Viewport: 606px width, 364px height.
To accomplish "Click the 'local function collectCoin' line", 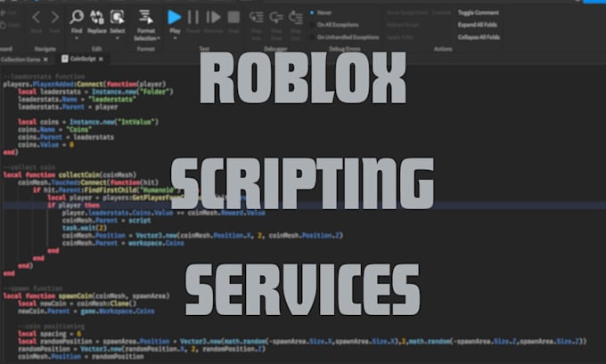I will pos(70,174).
